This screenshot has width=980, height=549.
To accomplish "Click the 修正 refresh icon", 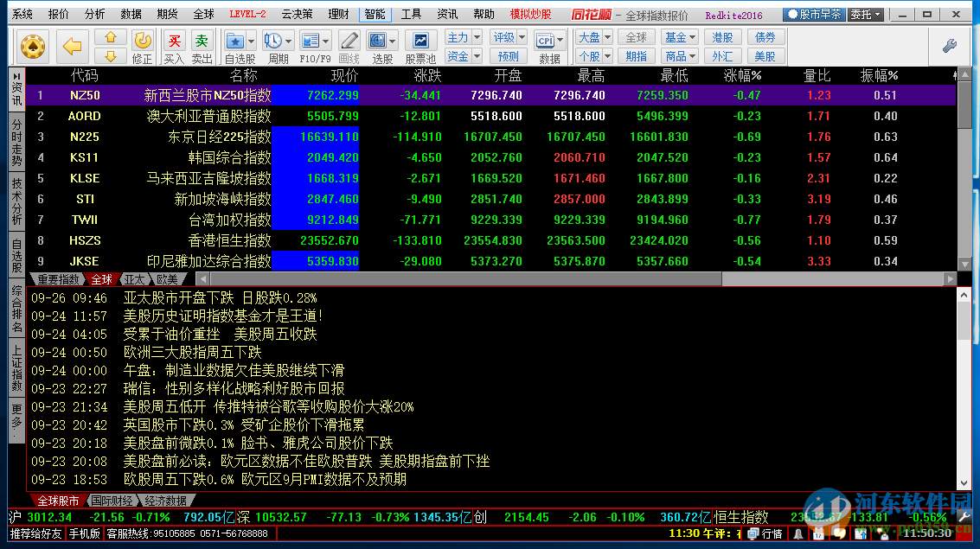I will click(143, 46).
